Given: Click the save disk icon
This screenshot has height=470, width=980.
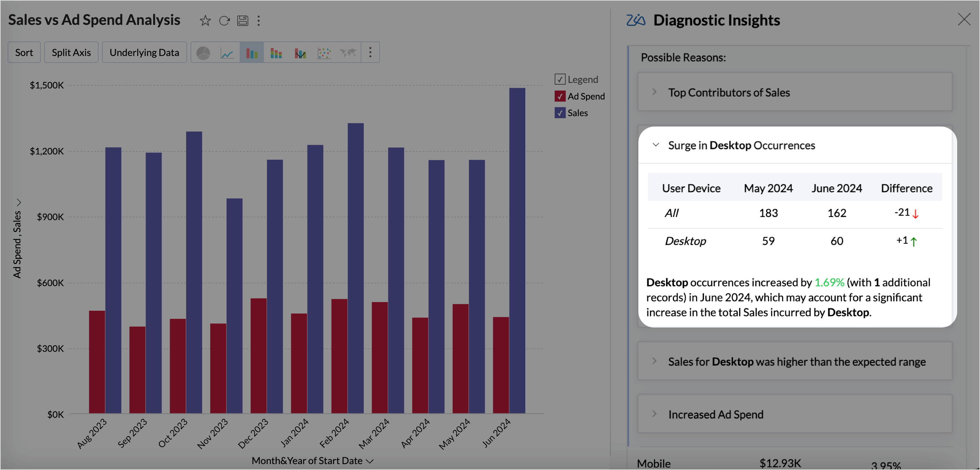Looking at the screenshot, I should click(x=243, y=20).
